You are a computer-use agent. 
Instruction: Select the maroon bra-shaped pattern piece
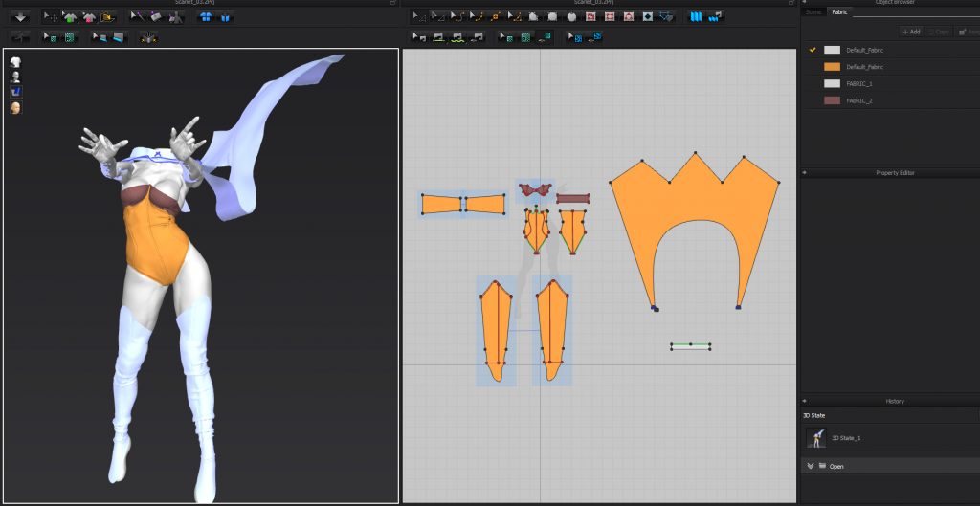[x=535, y=189]
